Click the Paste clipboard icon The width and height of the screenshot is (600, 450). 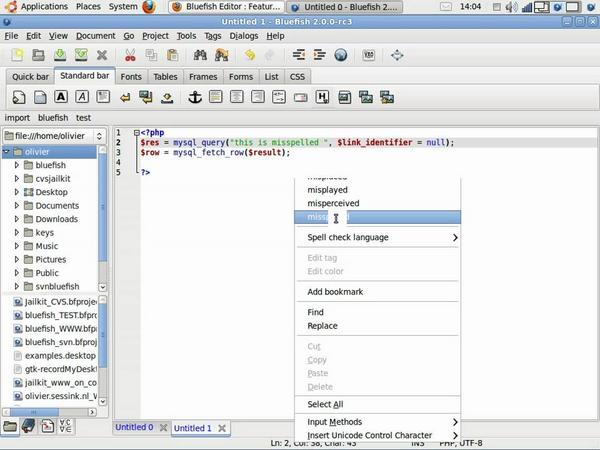pyautogui.click(x=173, y=55)
